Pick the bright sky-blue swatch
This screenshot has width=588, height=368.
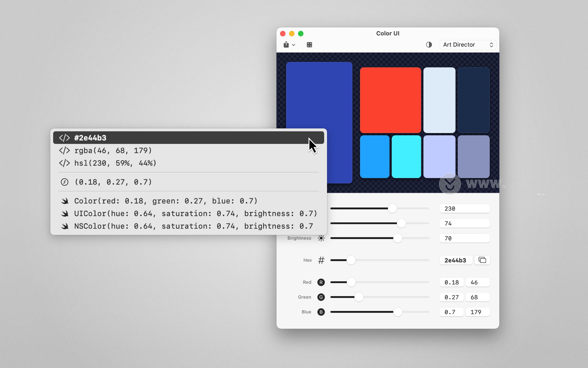coord(375,157)
